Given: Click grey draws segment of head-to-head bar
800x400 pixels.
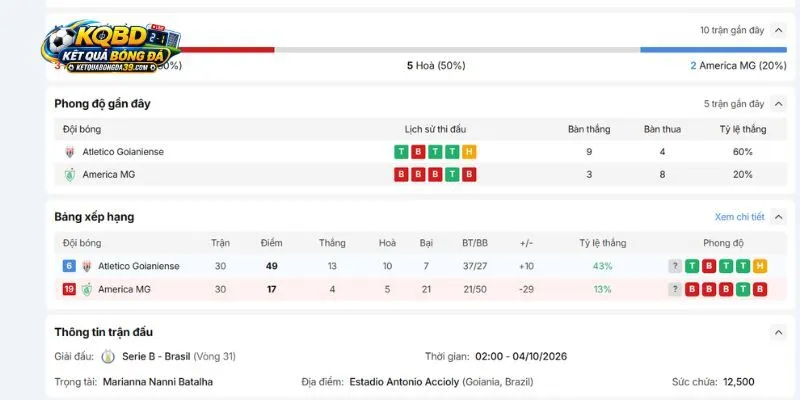Looking at the screenshot, I should pyautogui.click(x=457, y=49).
